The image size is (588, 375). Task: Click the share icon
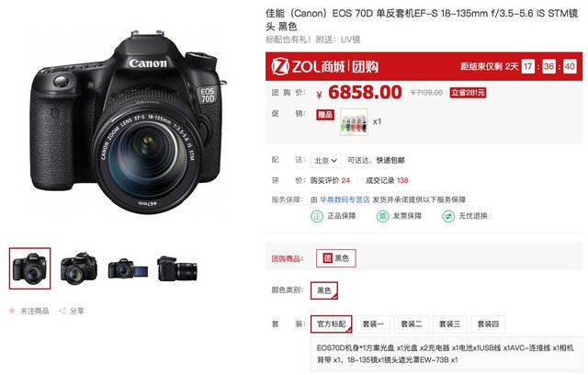(62, 311)
